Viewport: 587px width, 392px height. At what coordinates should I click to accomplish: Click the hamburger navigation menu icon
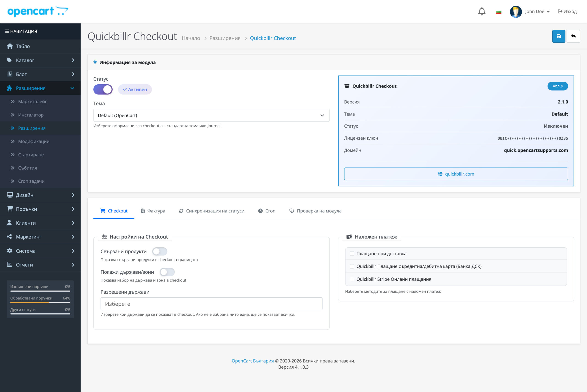[7, 31]
